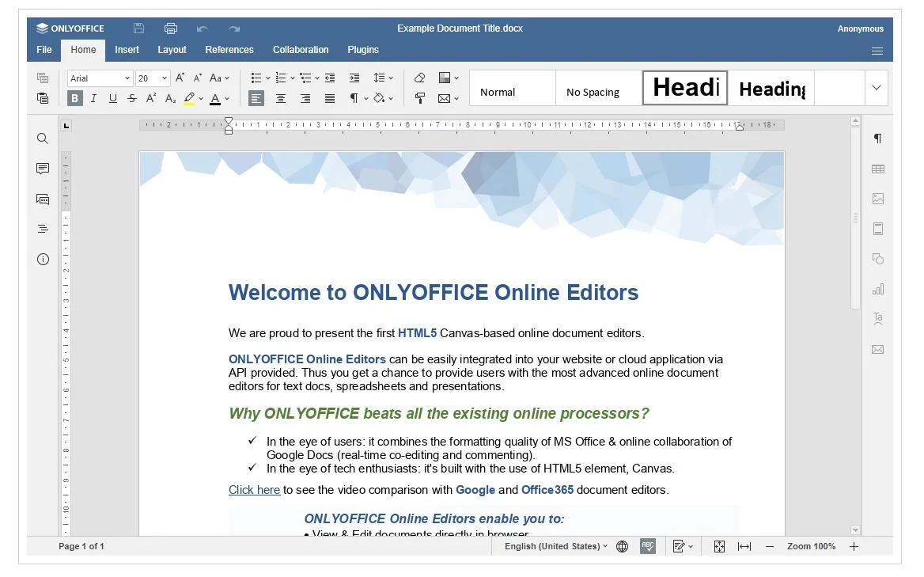924x577 pixels.
Task: Open Image settings in right sidebar
Action: click(877, 199)
